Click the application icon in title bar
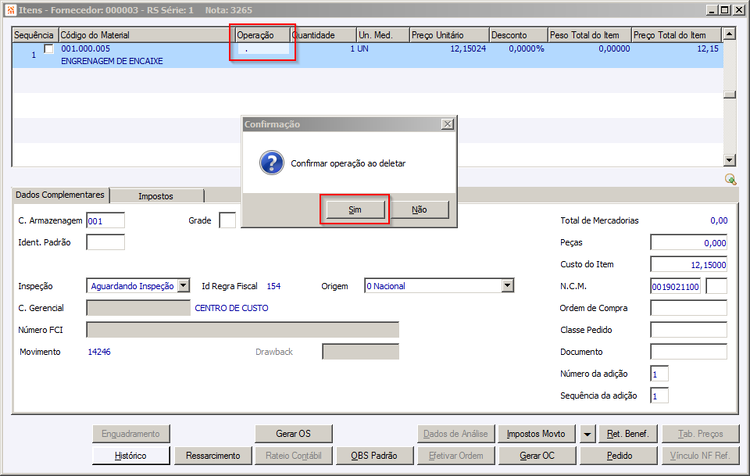Image resolution: width=750 pixels, height=476 pixels. [x=11, y=10]
